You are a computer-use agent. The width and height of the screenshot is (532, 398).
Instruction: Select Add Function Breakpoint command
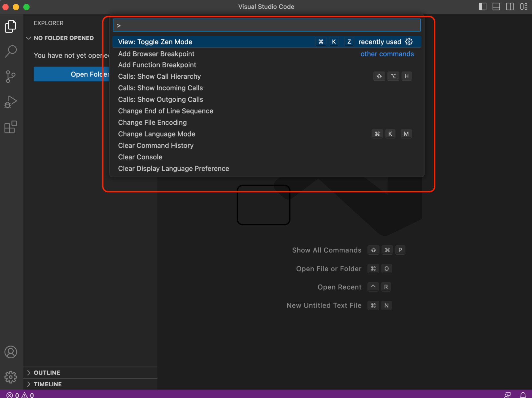tap(267, 65)
